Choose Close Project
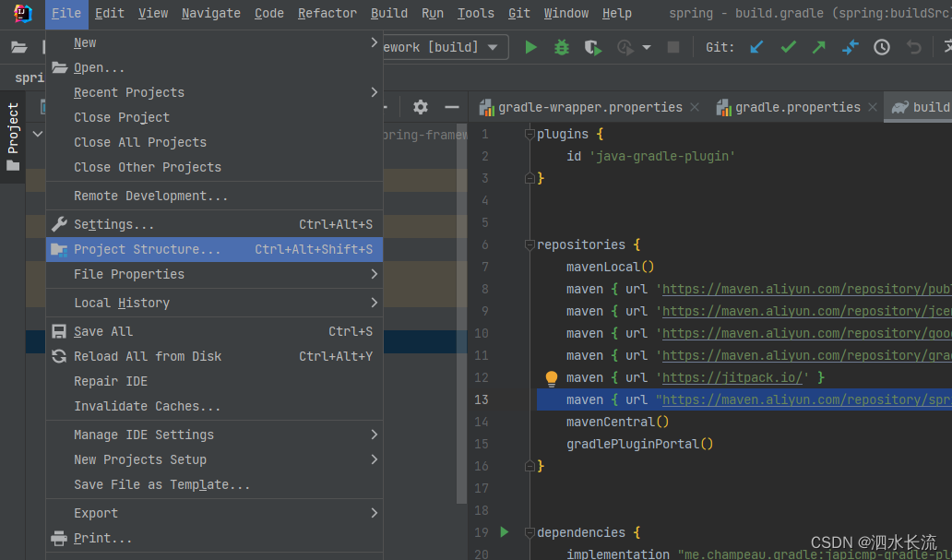 tap(214, 117)
